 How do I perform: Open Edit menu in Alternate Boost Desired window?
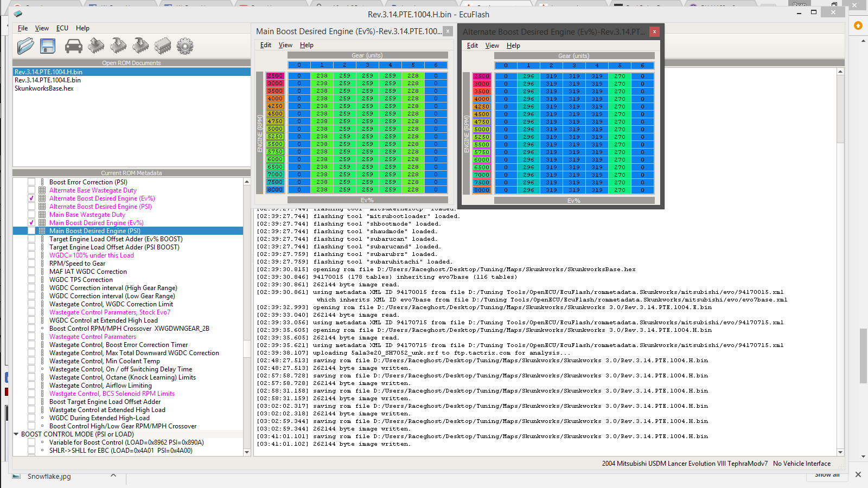[472, 46]
